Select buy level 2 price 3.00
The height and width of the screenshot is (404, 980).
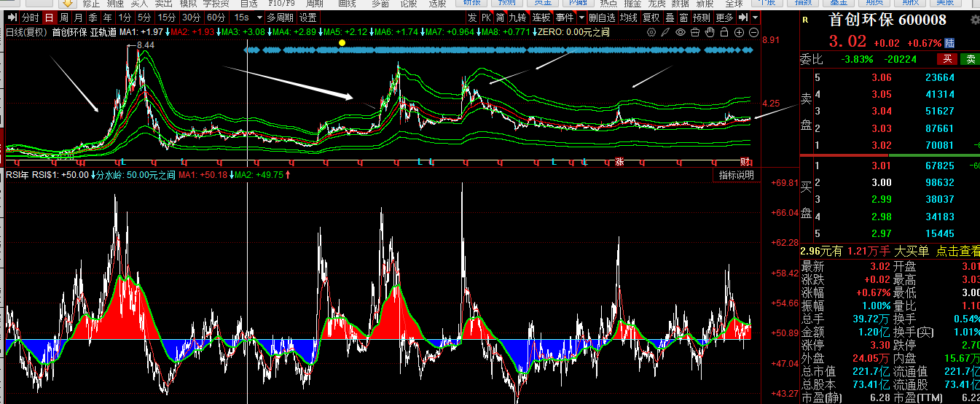pyautogui.click(x=881, y=182)
